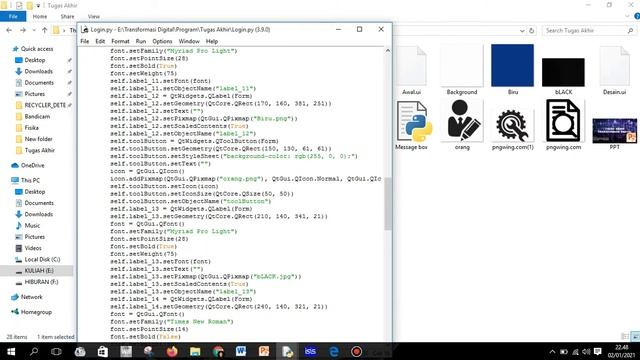Switch to Home tab in File Explorer
The width and height of the screenshot is (640, 360).
[x=40, y=16]
